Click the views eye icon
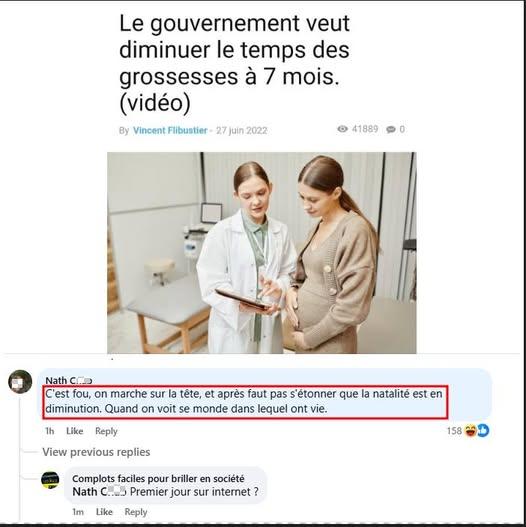This screenshot has width=526, height=527. [x=342, y=129]
